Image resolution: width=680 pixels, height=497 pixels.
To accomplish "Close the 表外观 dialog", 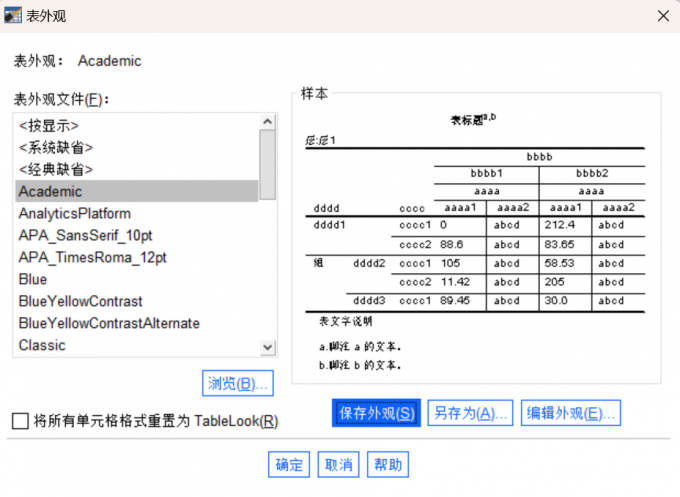I will click(x=663, y=16).
